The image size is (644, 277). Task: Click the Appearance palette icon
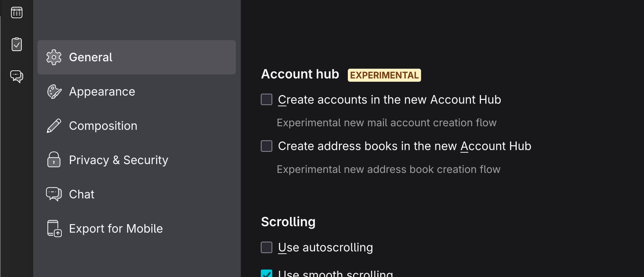pos(54,92)
